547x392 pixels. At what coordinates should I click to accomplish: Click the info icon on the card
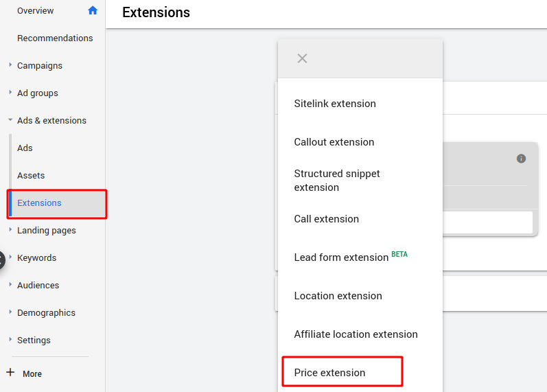point(521,159)
